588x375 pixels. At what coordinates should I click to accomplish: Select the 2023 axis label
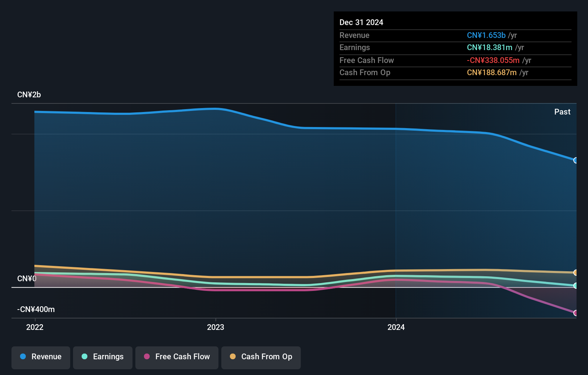click(x=216, y=327)
